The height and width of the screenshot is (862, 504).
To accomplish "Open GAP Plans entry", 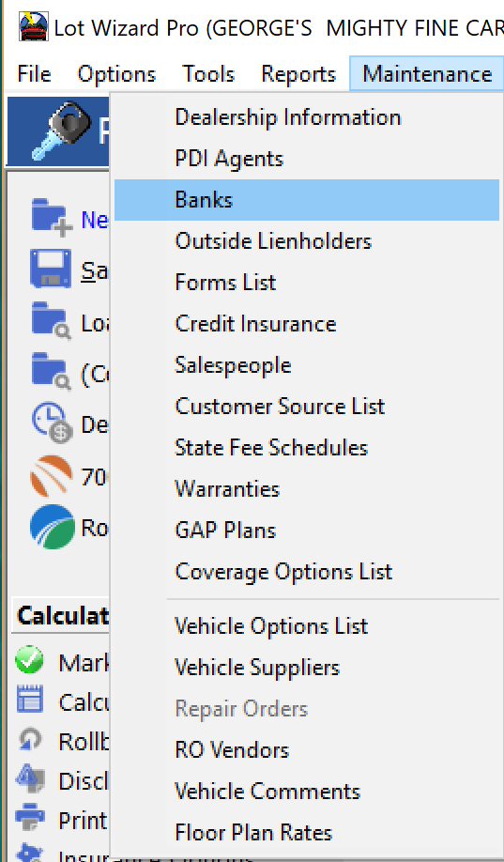I will point(307,531).
